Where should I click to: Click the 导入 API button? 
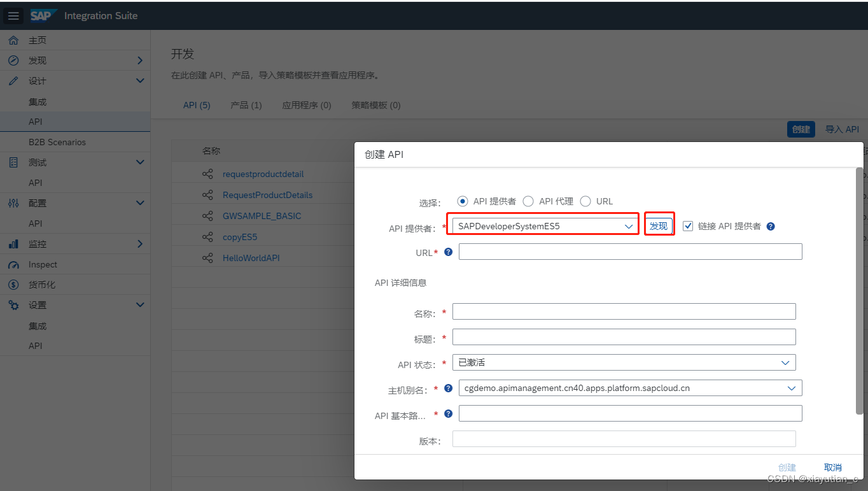842,129
